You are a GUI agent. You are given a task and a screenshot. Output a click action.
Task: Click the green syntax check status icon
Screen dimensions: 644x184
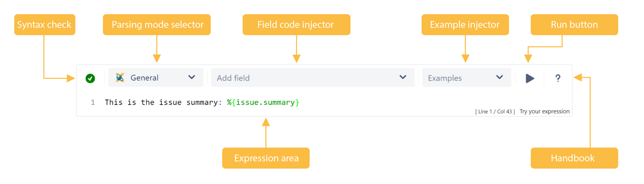[x=90, y=78]
